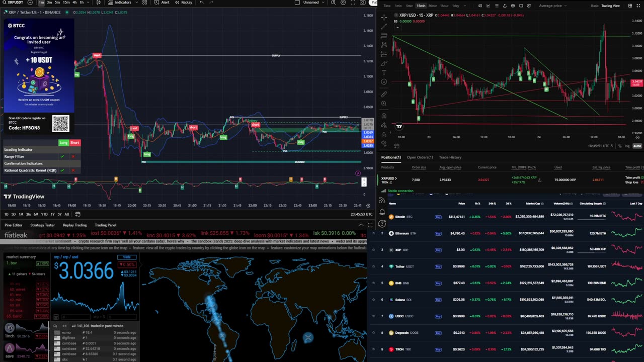Open settings gear in the XRP/USD chart toolbar
644x362 pixels.
click(513, 6)
